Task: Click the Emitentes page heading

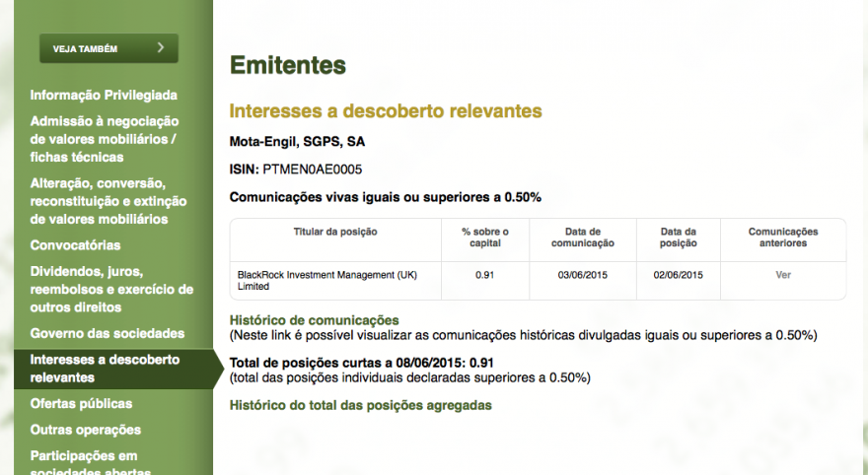Action: [288, 65]
